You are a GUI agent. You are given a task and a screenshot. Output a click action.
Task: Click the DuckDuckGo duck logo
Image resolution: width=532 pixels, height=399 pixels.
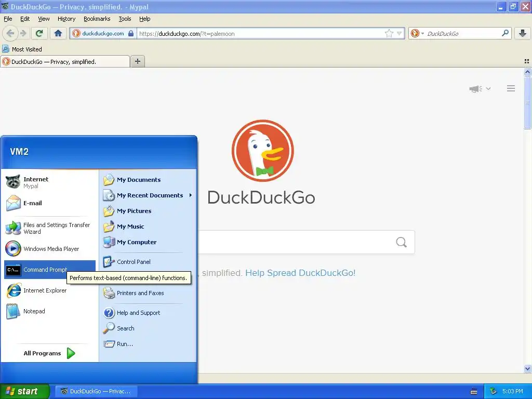(x=262, y=151)
